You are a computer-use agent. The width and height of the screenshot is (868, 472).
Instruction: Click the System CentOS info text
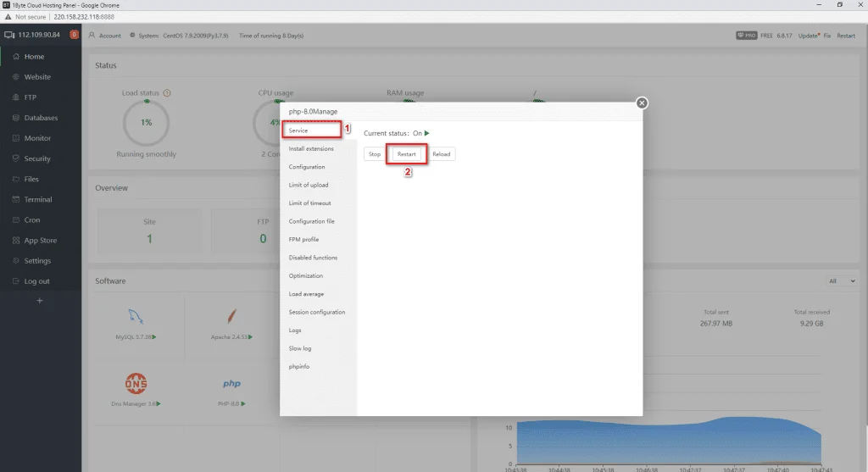pyautogui.click(x=183, y=36)
